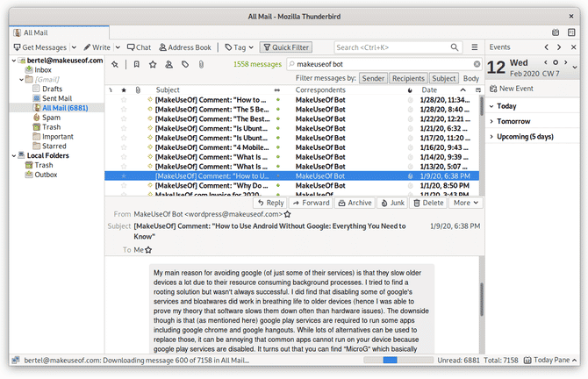Filter messages with tags icon
Viewport: 588px width, 379px height.
coord(185,64)
